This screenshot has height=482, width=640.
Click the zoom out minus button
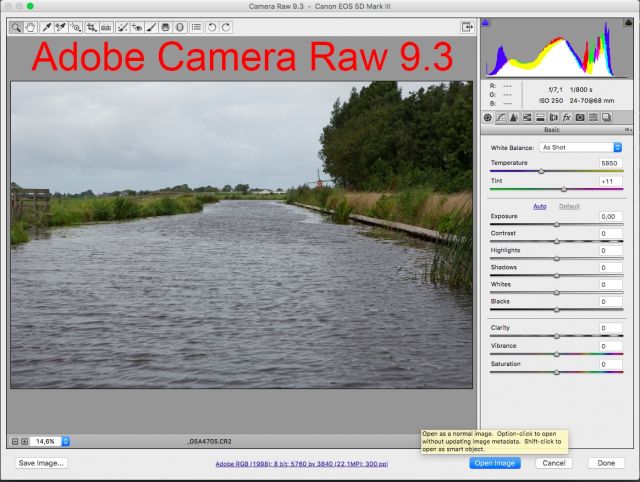(15, 442)
